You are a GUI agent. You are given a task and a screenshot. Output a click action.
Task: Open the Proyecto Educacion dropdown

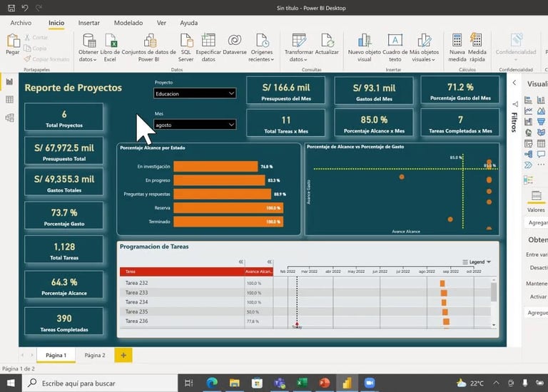(195, 93)
